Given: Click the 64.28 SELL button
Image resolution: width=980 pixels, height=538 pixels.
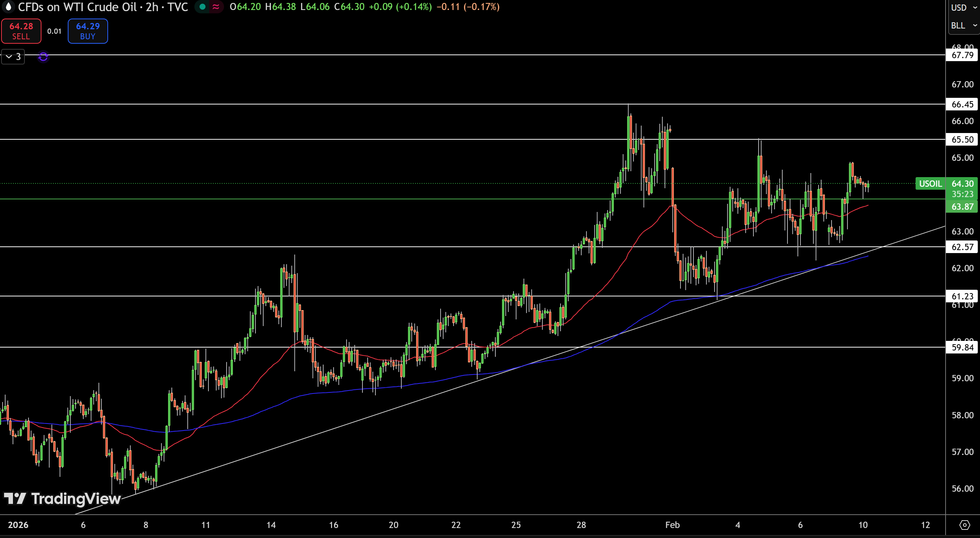Looking at the screenshot, I should pyautogui.click(x=21, y=31).
